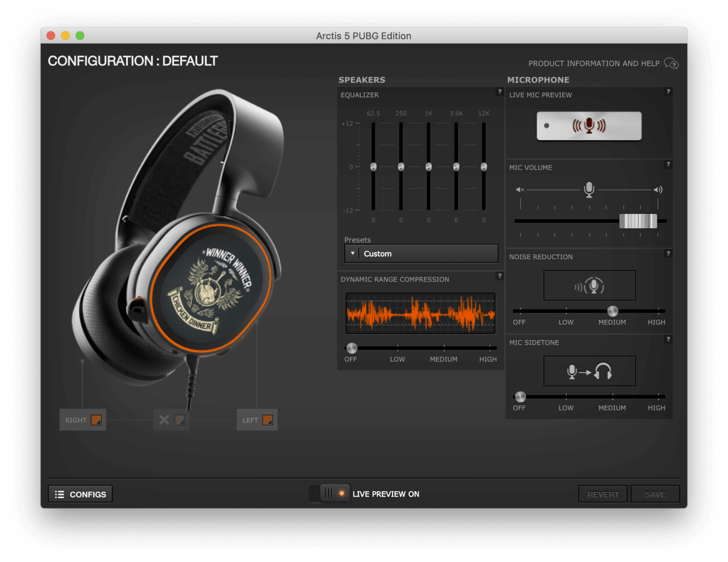The width and height of the screenshot is (728, 562).
Task: Click the Mic Sidetone slider knob
Action: (x=520, y=397)
